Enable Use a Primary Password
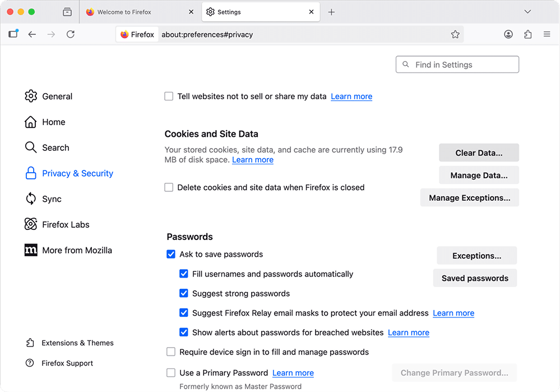This screenshot has height=392, width=560. coord(171,372)
